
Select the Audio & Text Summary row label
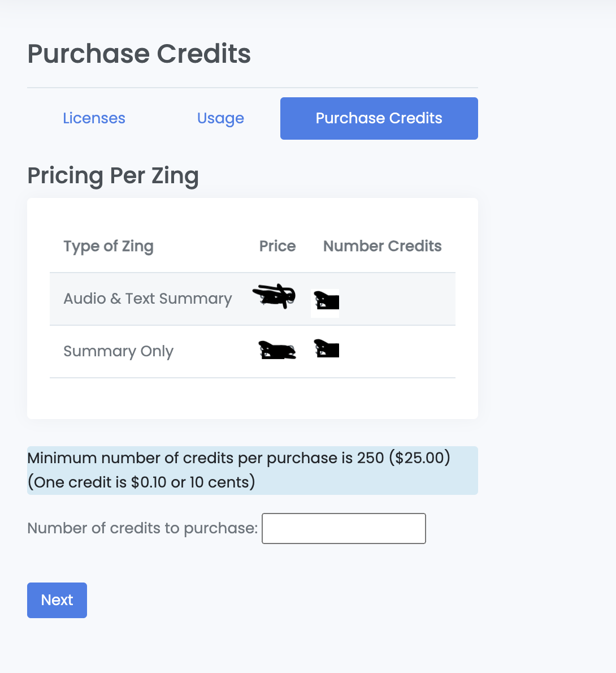coord(148,299)
